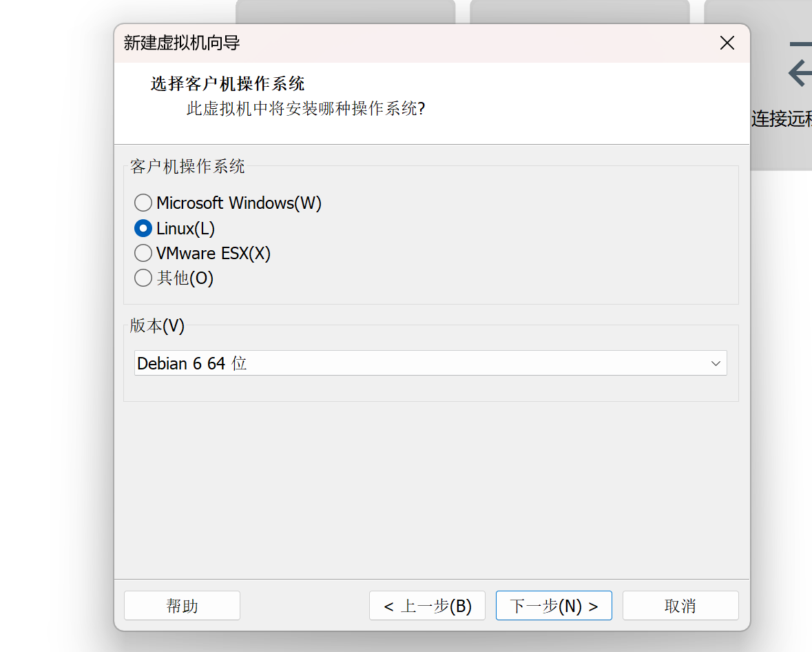Click the middle gray card behind the dialog
This screenshot has width=812, height=652.
(579, 11)
